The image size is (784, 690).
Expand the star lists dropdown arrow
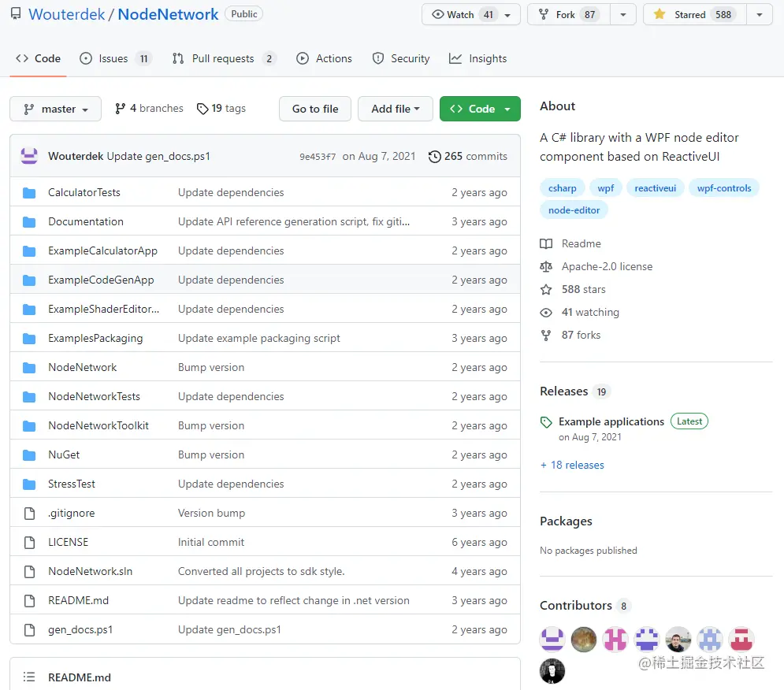[760, 14]
